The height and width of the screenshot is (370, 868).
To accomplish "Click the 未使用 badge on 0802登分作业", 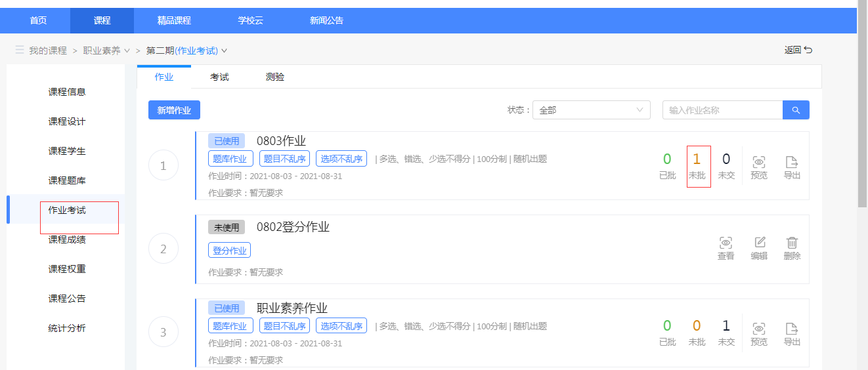I will [x=227, y=228].
